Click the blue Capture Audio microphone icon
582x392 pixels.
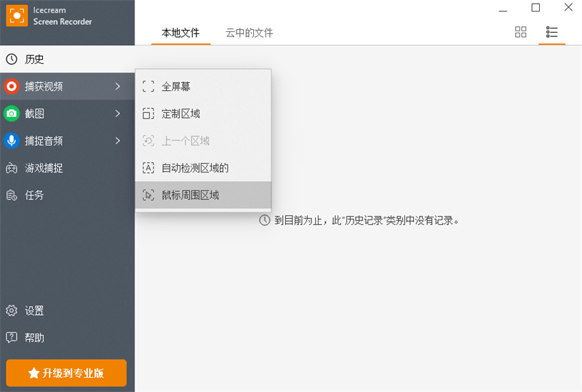pyautogui.click(x=12, y=141)
